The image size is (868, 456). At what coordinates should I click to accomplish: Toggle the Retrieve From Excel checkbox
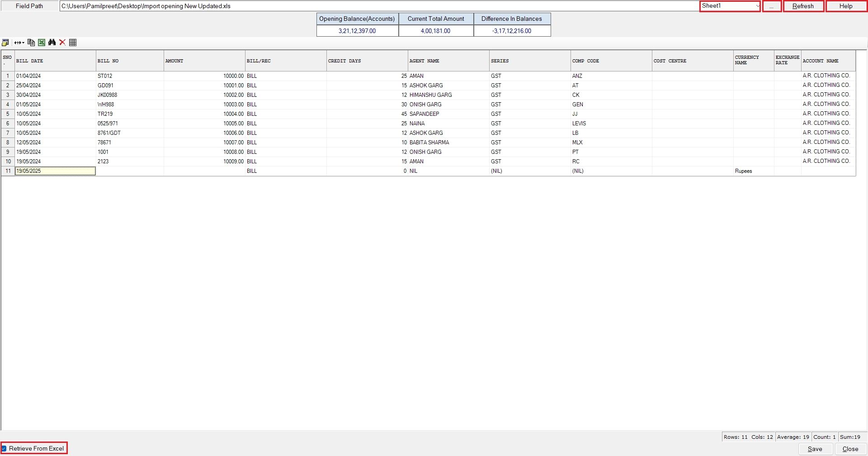[4, 449]
